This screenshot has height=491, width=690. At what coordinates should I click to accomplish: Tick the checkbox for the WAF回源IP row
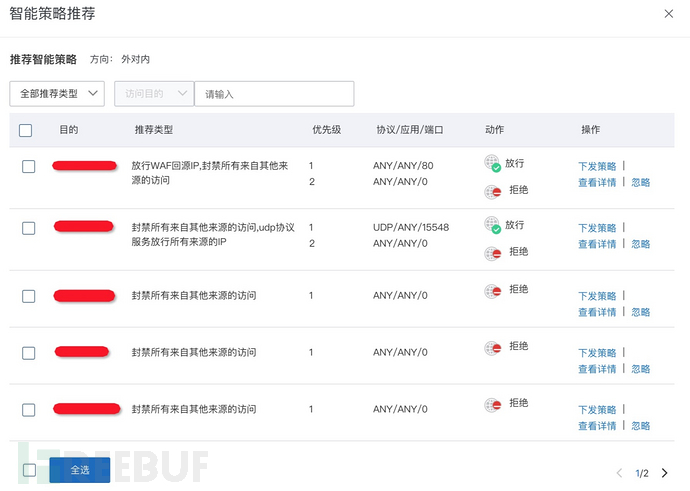pyautogui.click(x=29, y=166)
